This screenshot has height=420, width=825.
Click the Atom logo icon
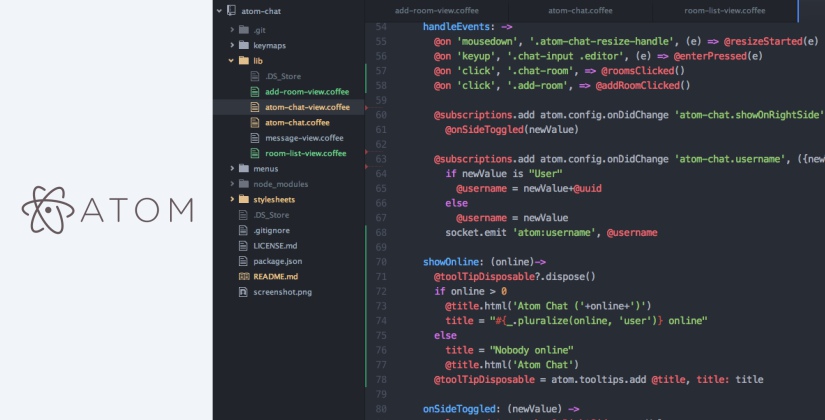click(46, 209)
